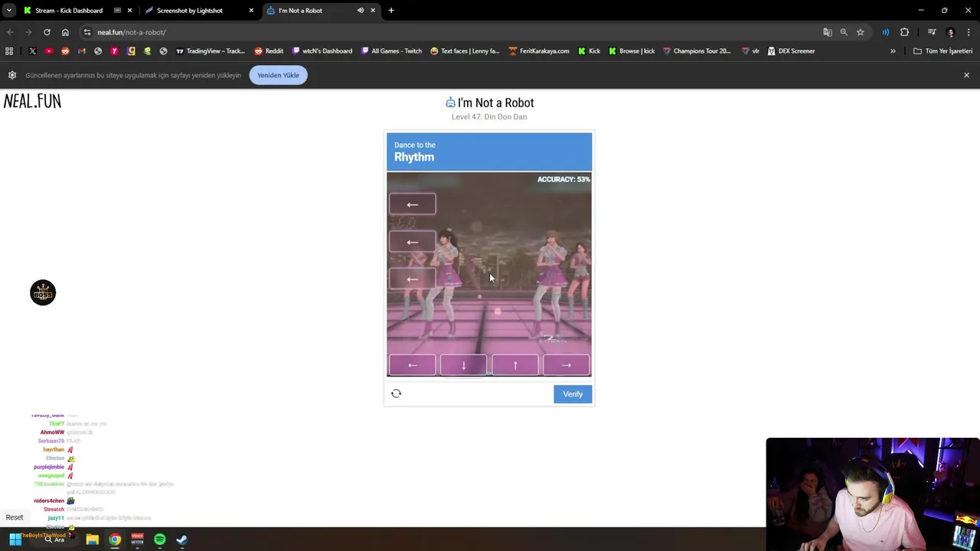Click the Verify button
The height and width of the screenshot is (551, 980).
573,394
